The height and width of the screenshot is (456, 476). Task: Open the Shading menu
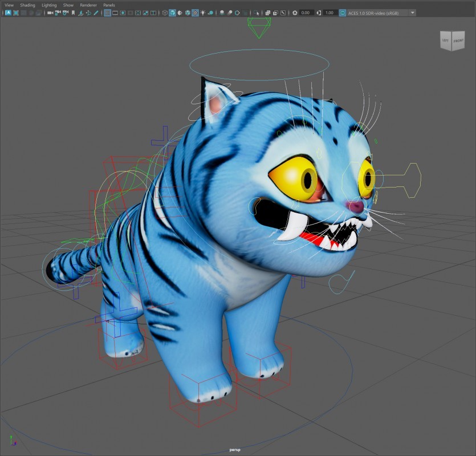click(x=27, y=5)
